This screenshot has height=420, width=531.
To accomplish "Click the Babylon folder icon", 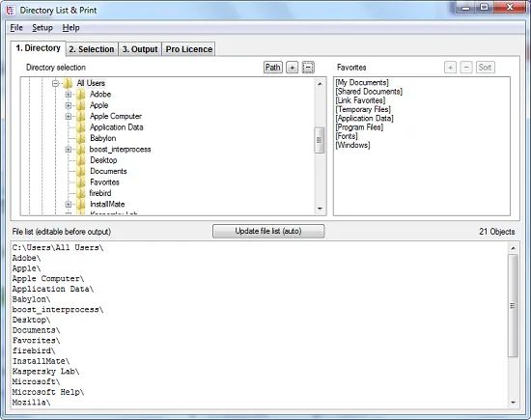I will click(80, 138).
